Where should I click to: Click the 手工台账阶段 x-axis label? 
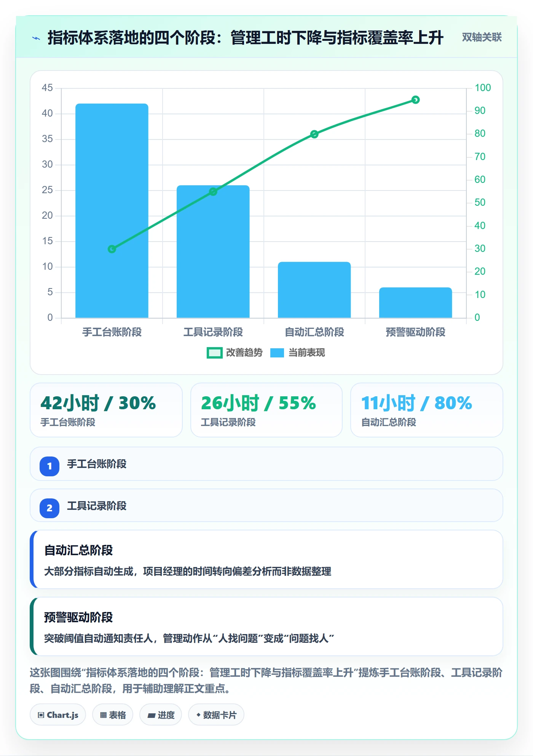(x=112, y=332)
